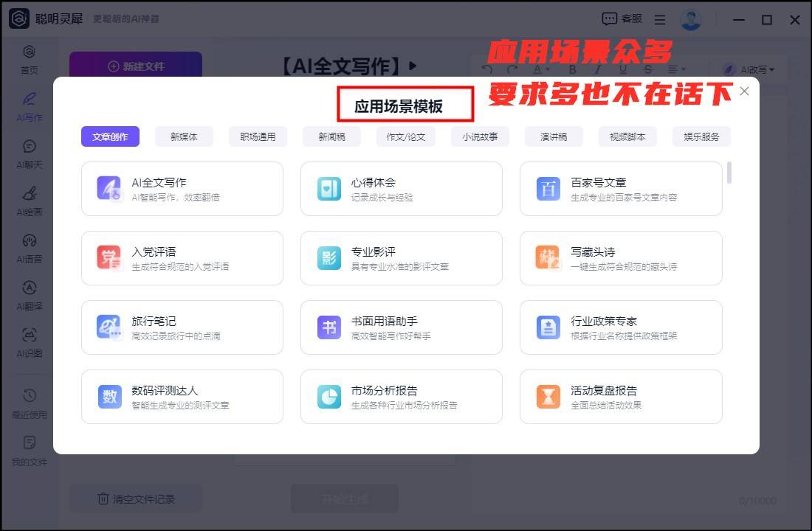
Task: Open AI聊天 chat sidebar icon
Action: tap(29, 153)
